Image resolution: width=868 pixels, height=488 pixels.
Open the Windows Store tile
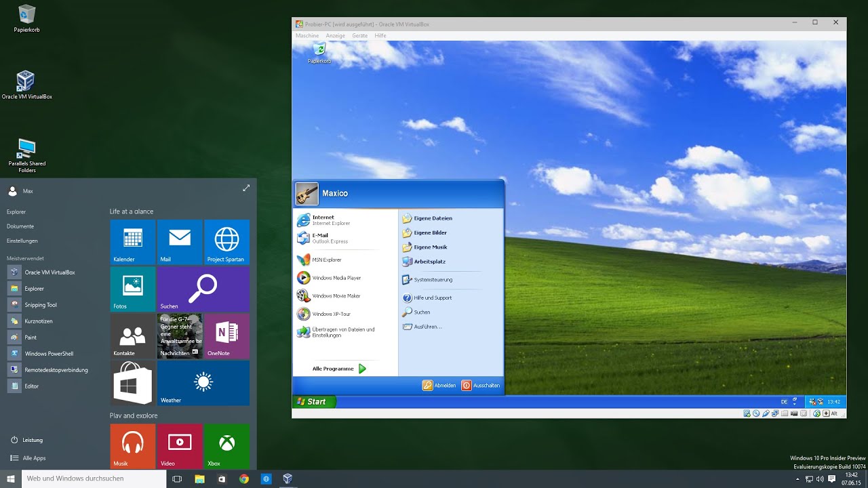click(x=133, y=383)
